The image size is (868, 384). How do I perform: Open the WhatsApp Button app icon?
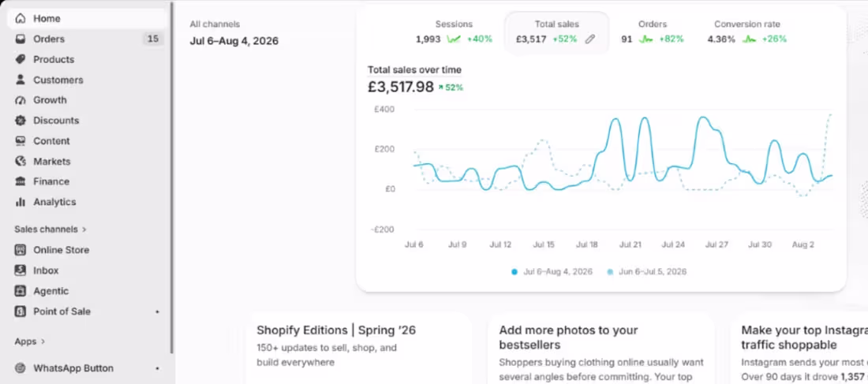(x=21, y=368)
